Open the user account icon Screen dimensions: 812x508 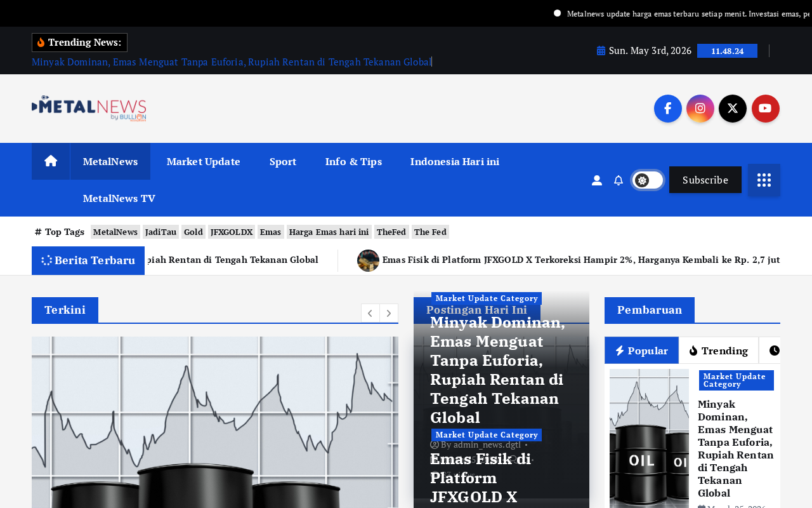(x=597, y=180)
